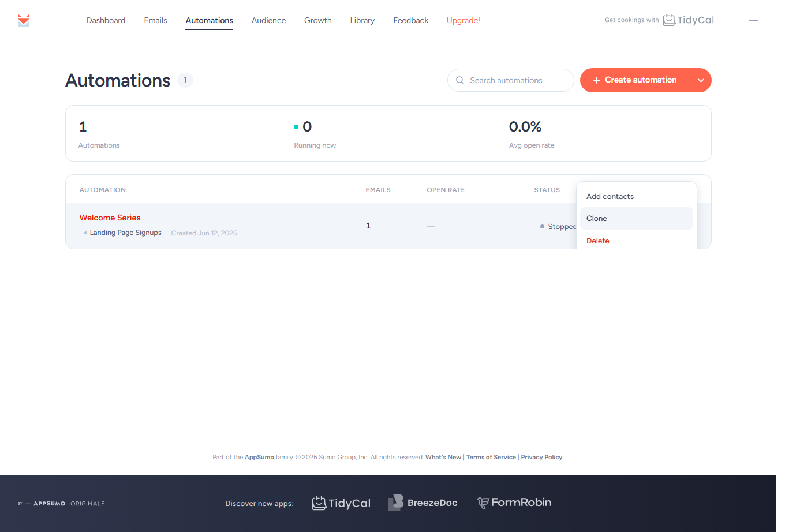Image resolution: width=785 pixels, height=532 pixels.
Task: Select Clone in the context menu
Action: 636,218
